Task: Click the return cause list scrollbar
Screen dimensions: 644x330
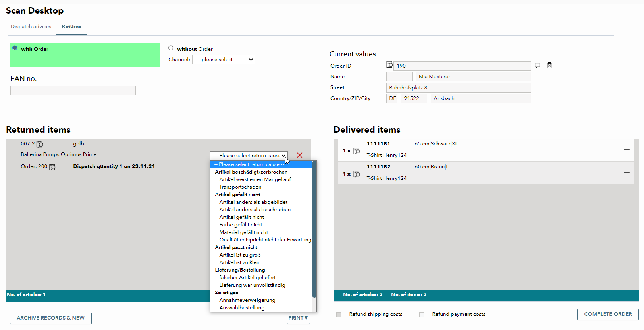Action: (314, 229)
